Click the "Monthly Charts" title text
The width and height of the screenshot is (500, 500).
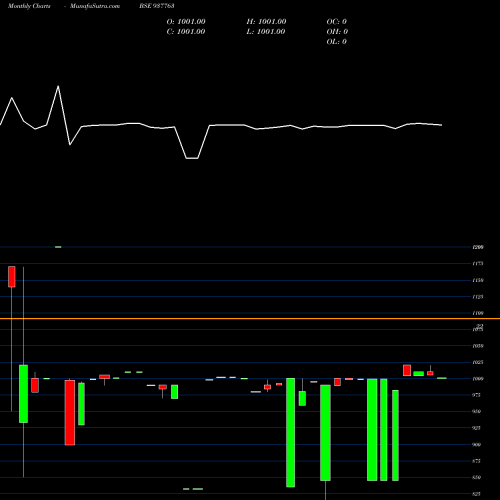(29, 6)
